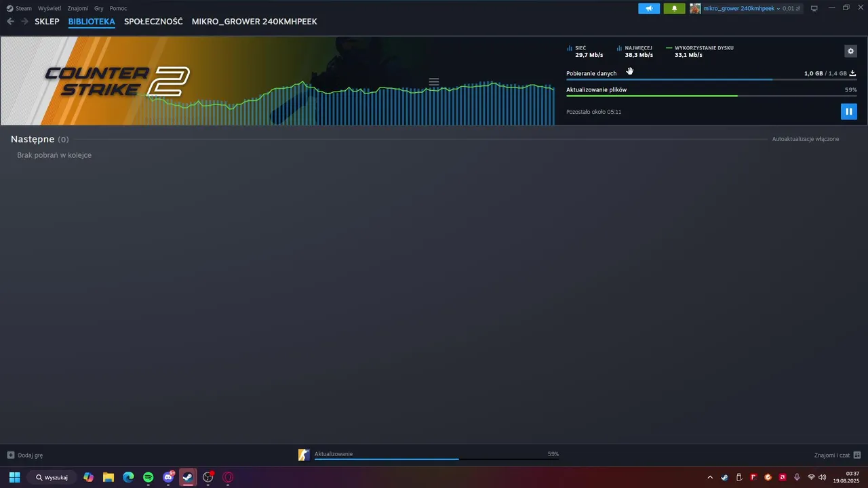Click the SIEĆ network speed stat

(585, 52)
